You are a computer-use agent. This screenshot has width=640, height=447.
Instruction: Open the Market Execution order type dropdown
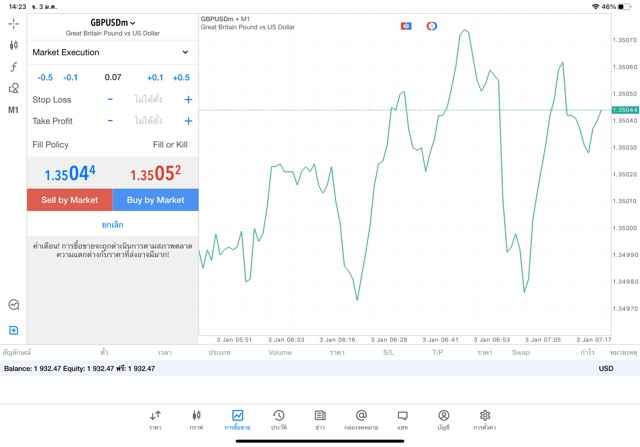pos(111,52)
